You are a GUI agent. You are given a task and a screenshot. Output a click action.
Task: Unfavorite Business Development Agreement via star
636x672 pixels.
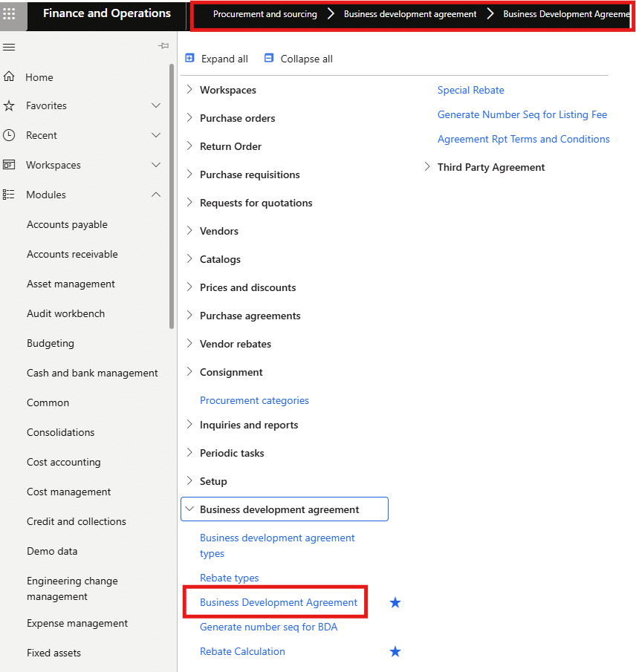(x=395, y=602)
